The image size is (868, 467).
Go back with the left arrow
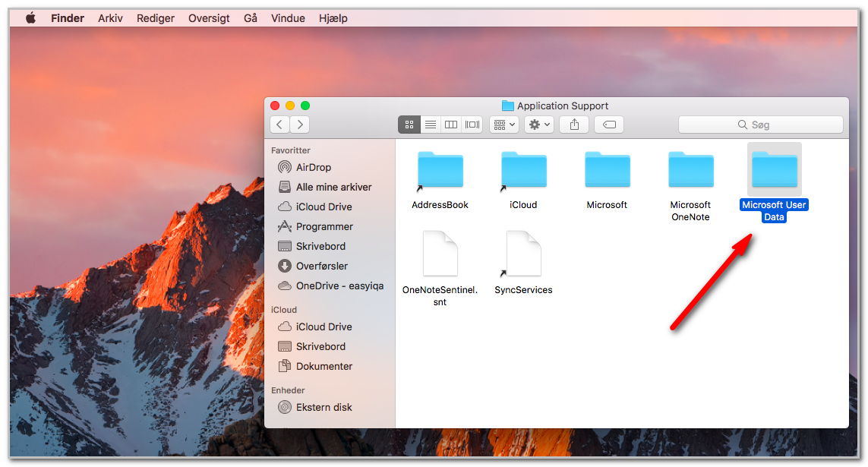279,125
